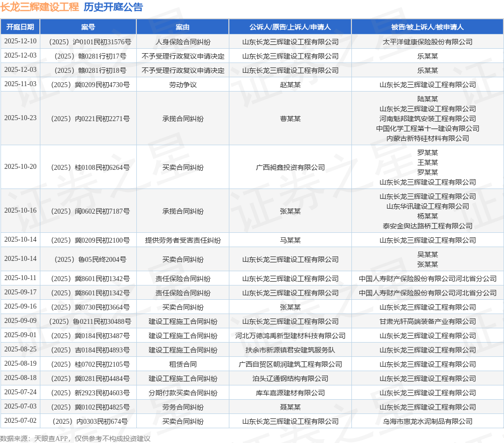Click 甘肃光轩高端装备产业有限公司 defendant
The image size is (504, 443).
click(427, 321)
